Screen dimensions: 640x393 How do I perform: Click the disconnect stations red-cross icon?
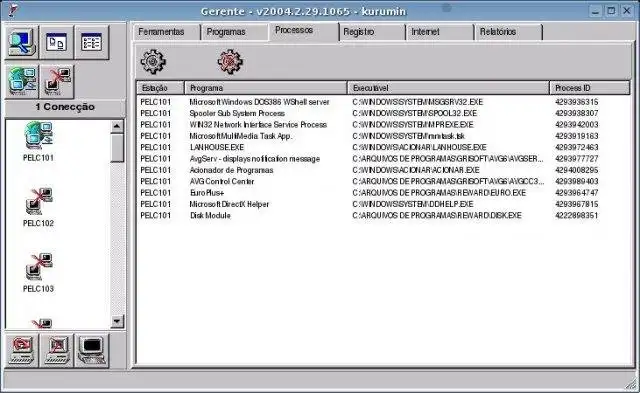57,82
